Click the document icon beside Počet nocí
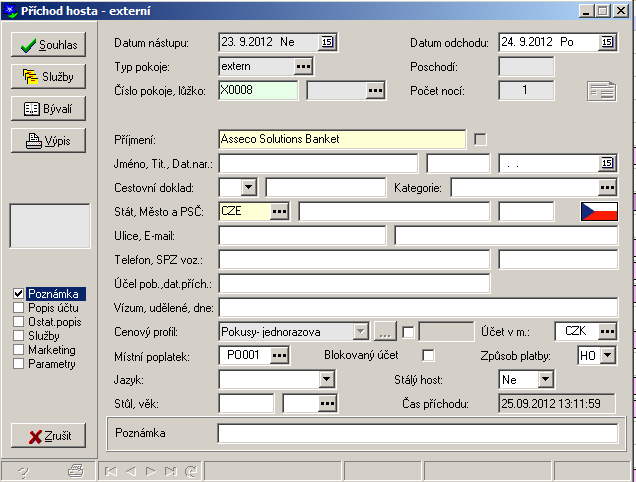The width and height of the screenshot is (636, 482). click(x=602, y=91)
